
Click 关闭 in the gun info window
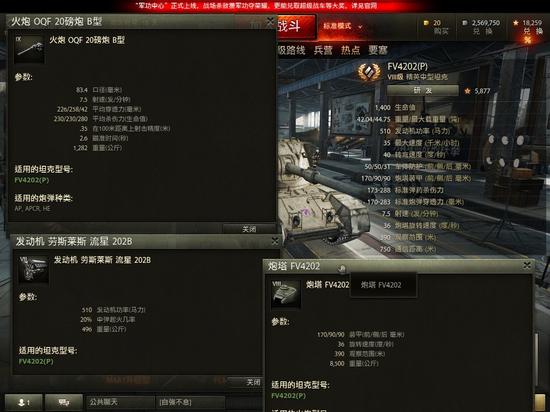click(x=249, y=229)
